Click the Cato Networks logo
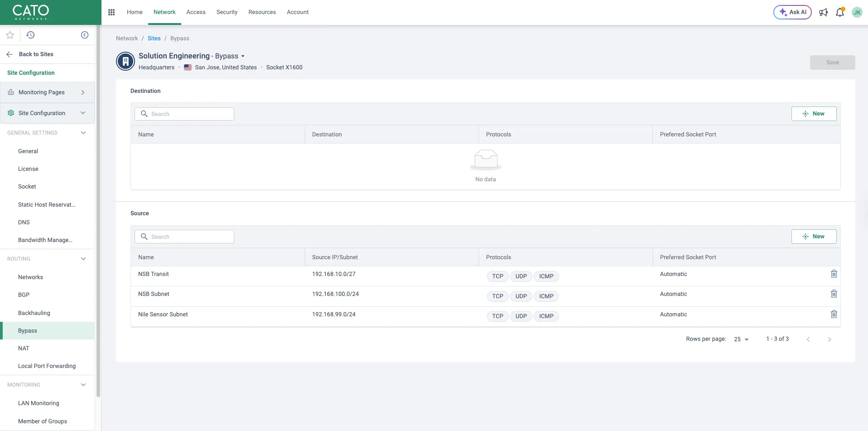 point(31,12)
